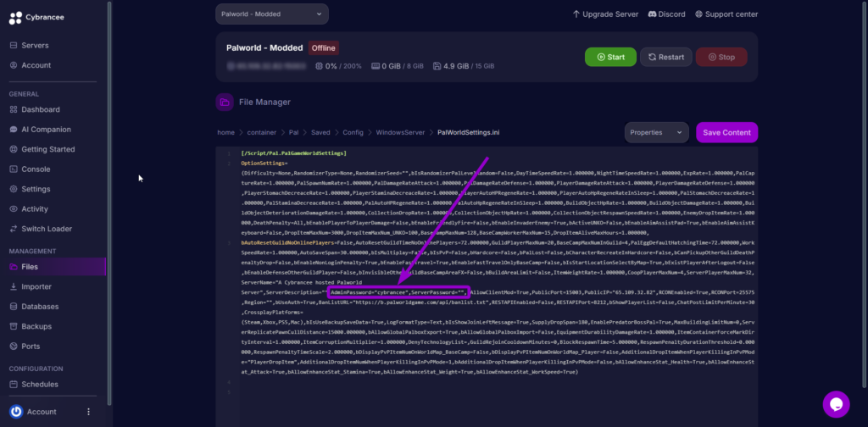The height and width of the screenshot is (427, 868).
Task: Open the Support center link
Action: click(727, 14)
